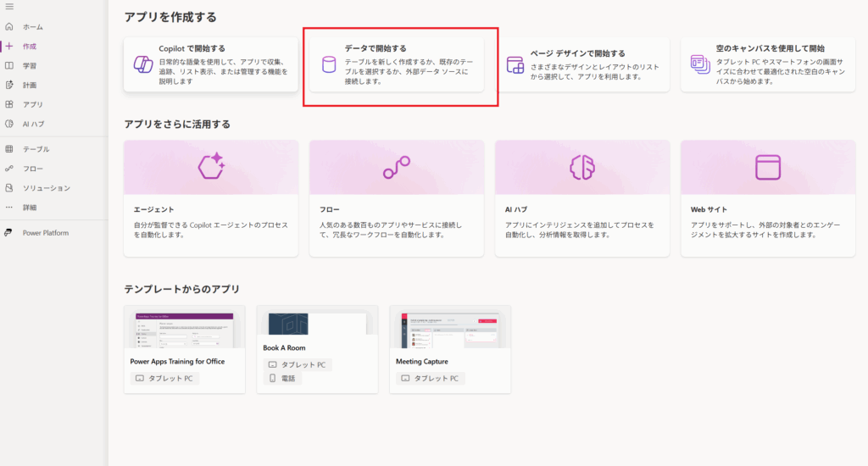Click the ホーム home icon
868x466 pixels.
point(9,27)
